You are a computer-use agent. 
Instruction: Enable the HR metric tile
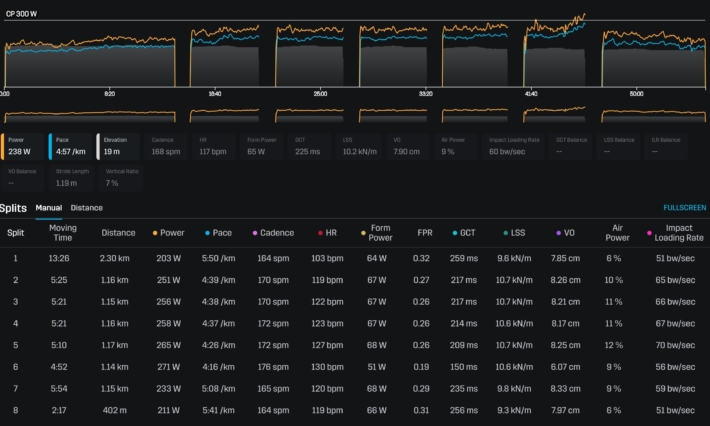pyautogui.click(x=213, y=146)
